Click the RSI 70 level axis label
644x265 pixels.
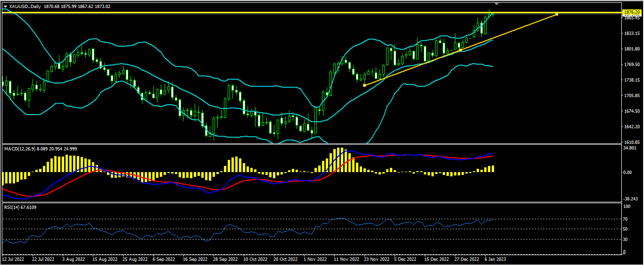pos(626,219)
